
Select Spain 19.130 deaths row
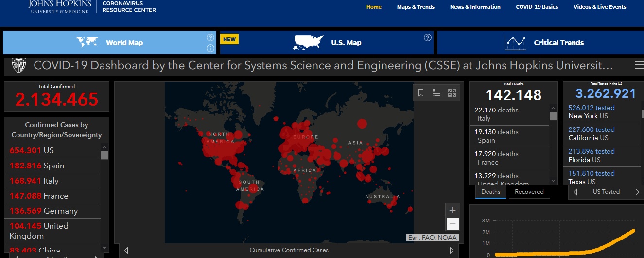click(509, 136)
